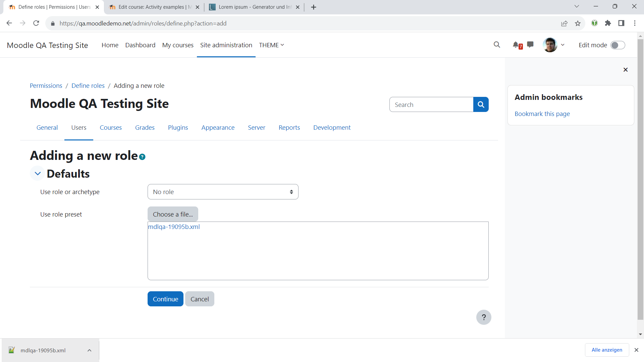Open the Reports admin tab
Viewport: 644px width, 362px height.
289,127
